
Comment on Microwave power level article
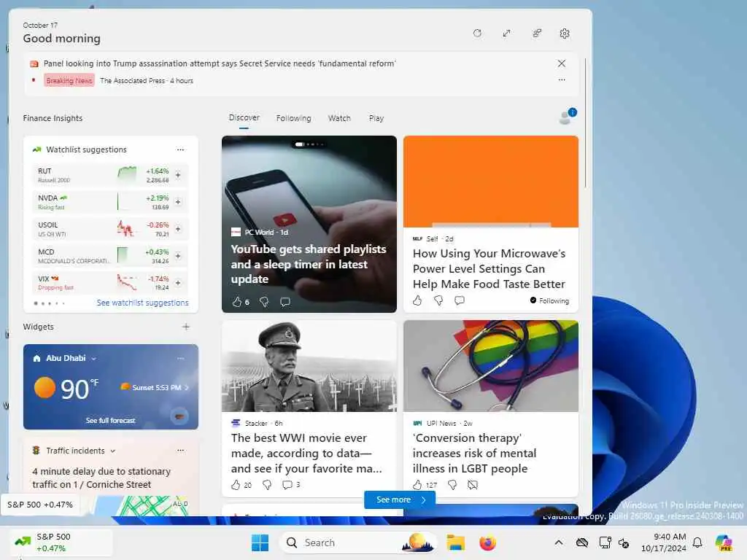tap(460, 300)
